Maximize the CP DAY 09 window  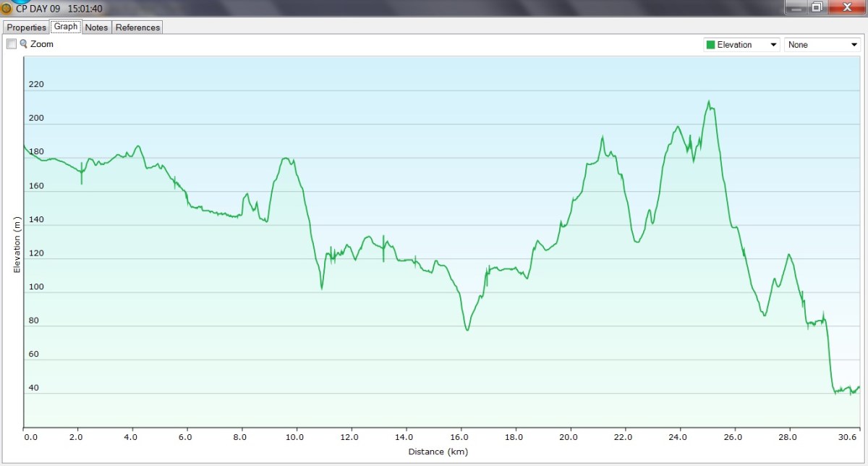coord(817,7)
